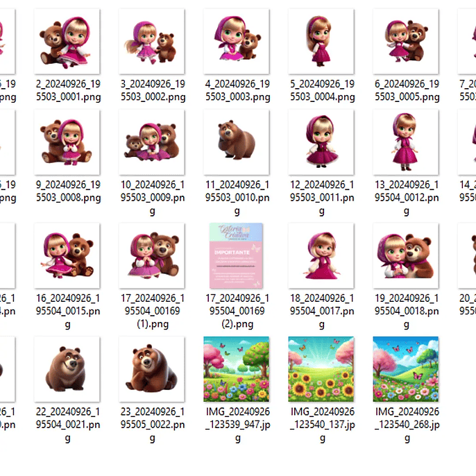Open sitting bear 23_20240926_195505_0022.png

coord(151,369)
